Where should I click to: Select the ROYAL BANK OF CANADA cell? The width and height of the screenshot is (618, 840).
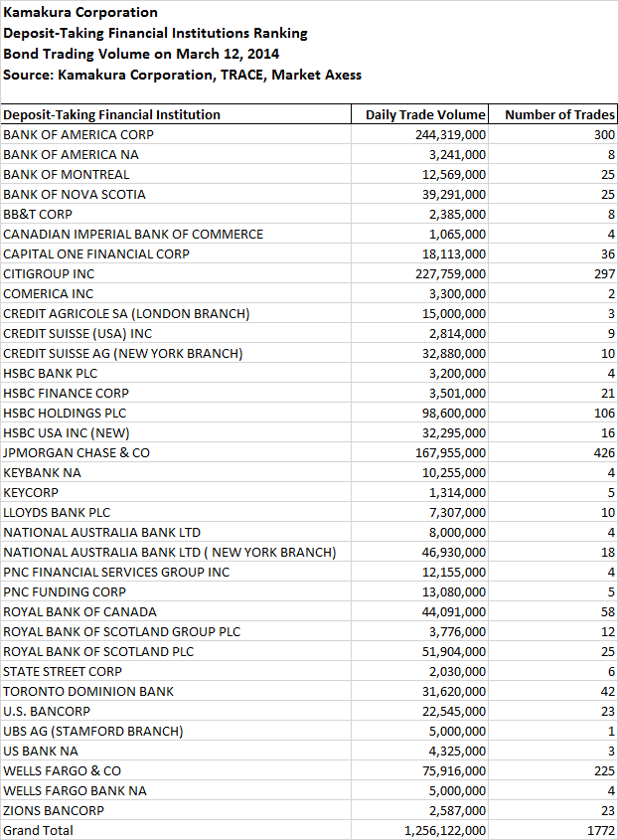pos(176,611)
